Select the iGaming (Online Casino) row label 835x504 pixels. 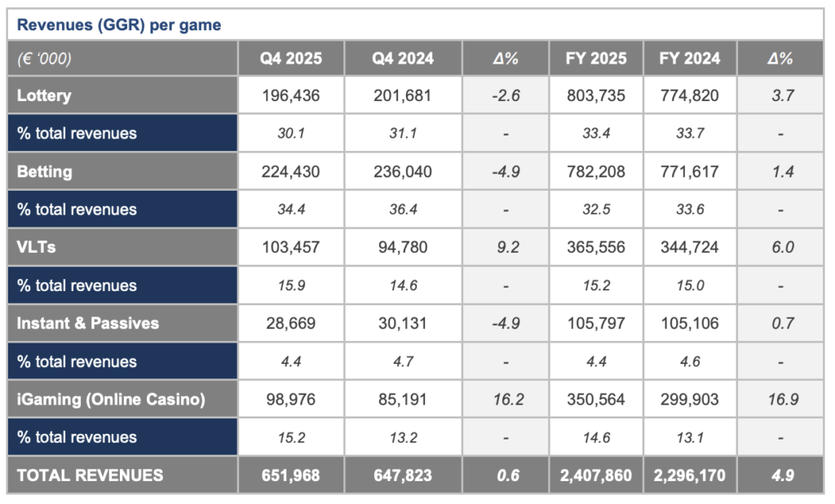[x=111, y=399]
